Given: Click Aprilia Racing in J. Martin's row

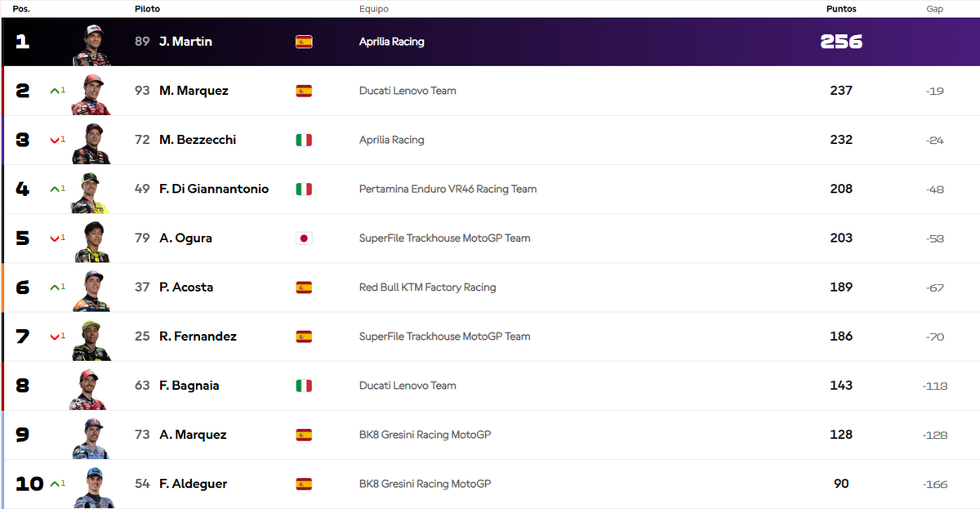Looking at the screenshot, I should point(392,42).
